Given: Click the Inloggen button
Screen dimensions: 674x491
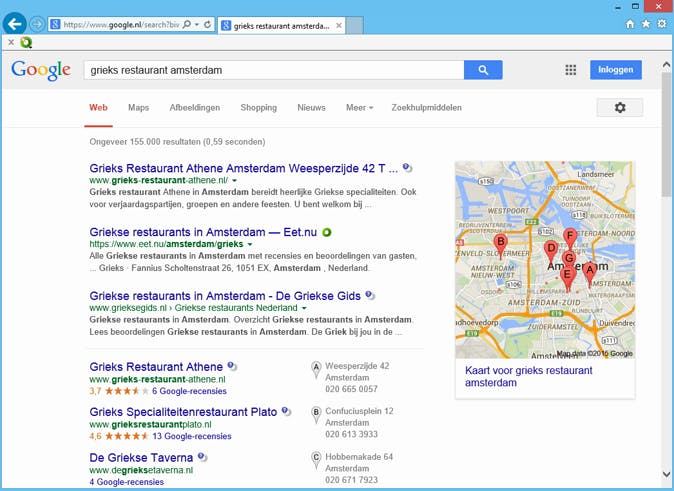Looking at the screenshot, I should [x=616, y=70].
